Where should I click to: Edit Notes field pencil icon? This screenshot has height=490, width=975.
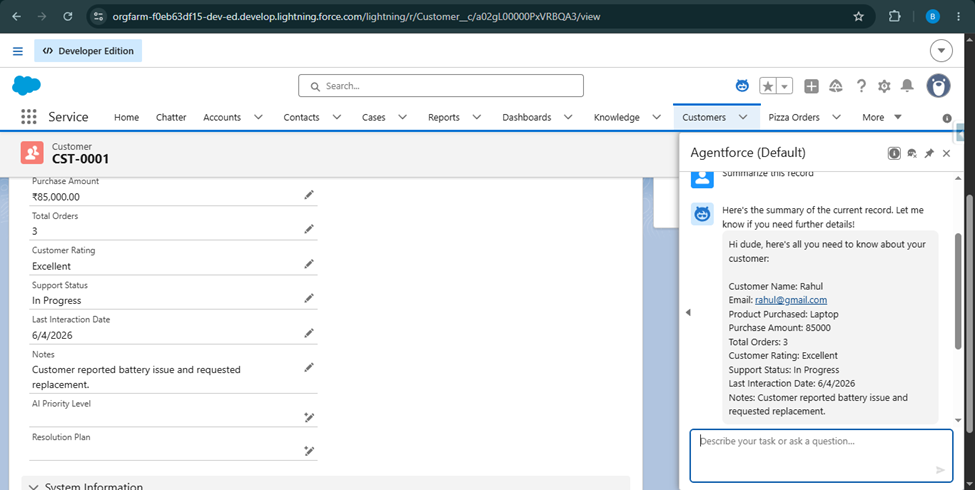[x=309, y=368]
